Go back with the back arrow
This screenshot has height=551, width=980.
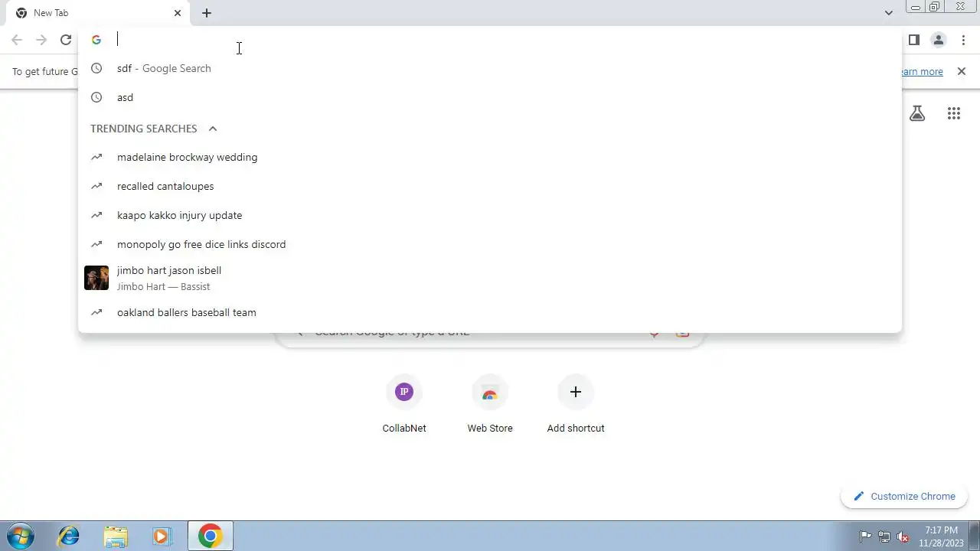point(17,40)
